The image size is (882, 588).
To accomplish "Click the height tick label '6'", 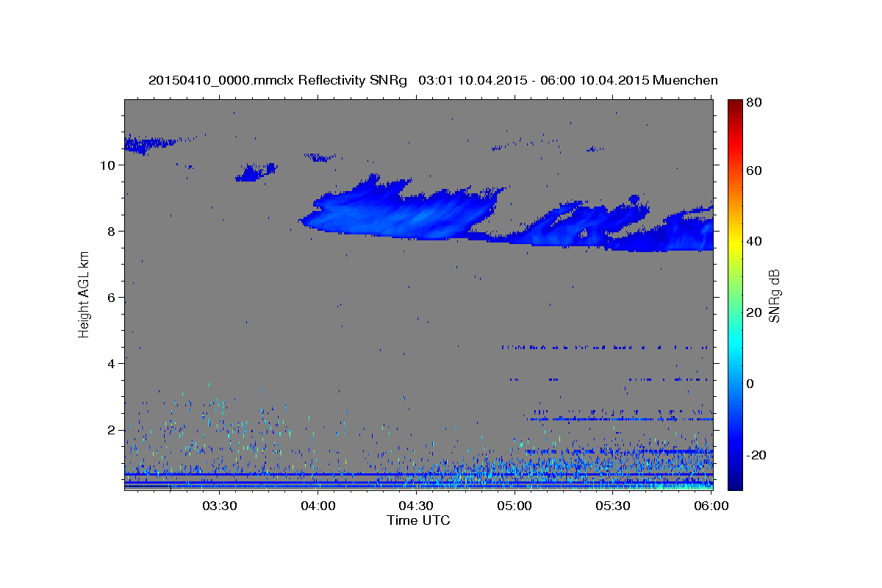I will point(110,298).
